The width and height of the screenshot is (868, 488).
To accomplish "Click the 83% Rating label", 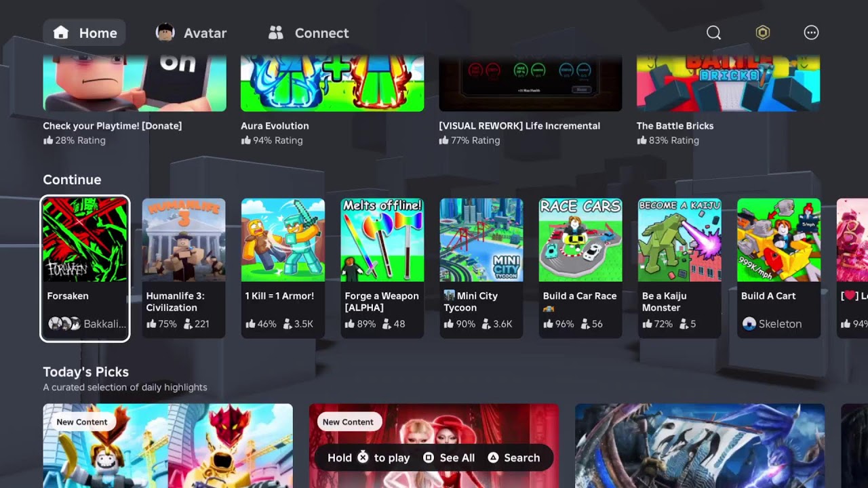I will [668, 140].
